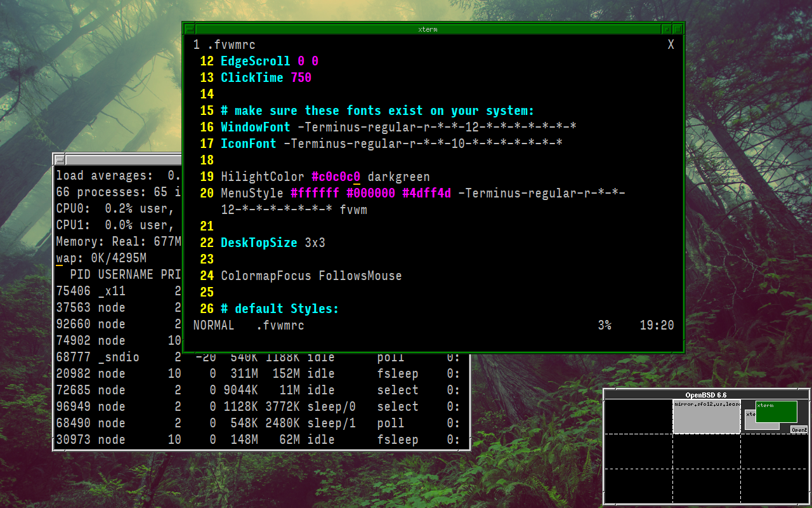Click the '3%' indicator in vim status line
Screen dimensions: 812x508
coord(605,326)
